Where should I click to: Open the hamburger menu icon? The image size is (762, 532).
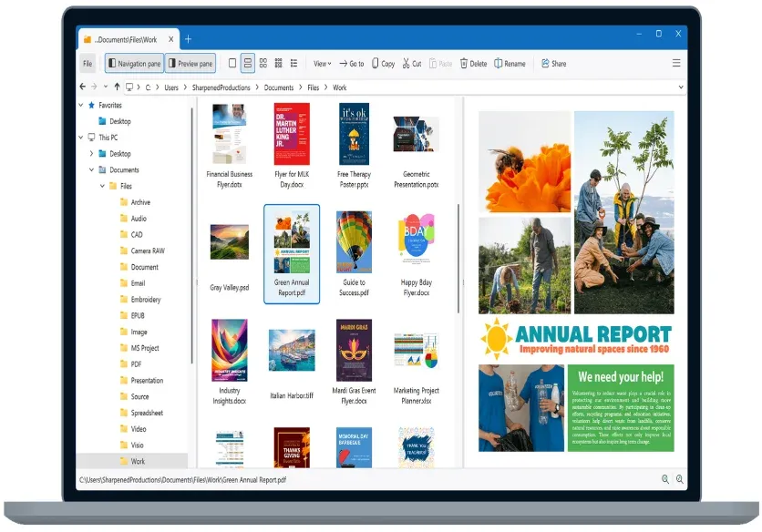click(676, 63)
